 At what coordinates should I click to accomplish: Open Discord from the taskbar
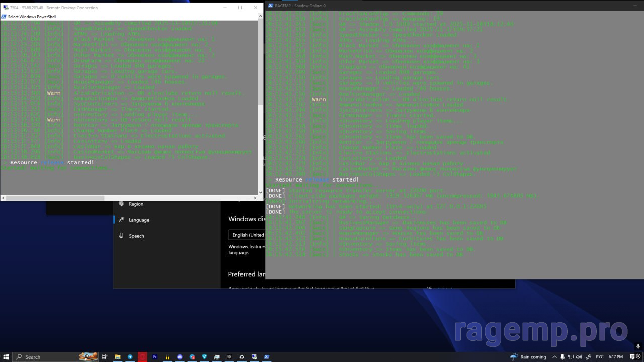click(x=180, y=357)
